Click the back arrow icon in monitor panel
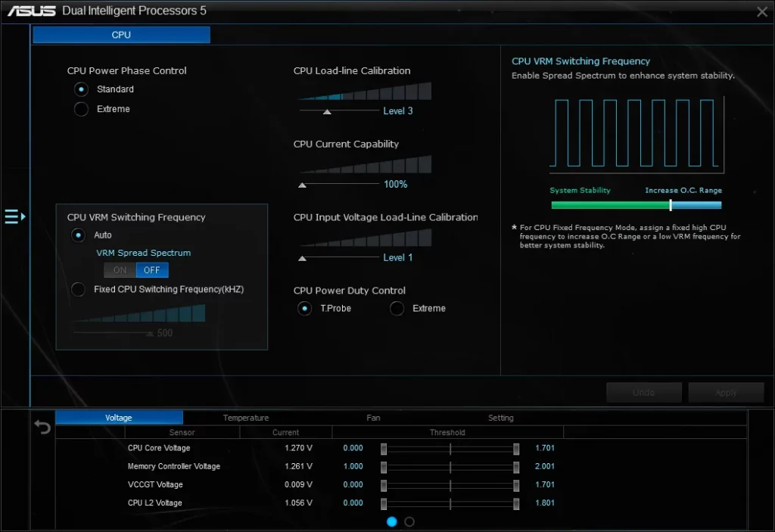Viewport: 775px width, 532px height. 42,427
